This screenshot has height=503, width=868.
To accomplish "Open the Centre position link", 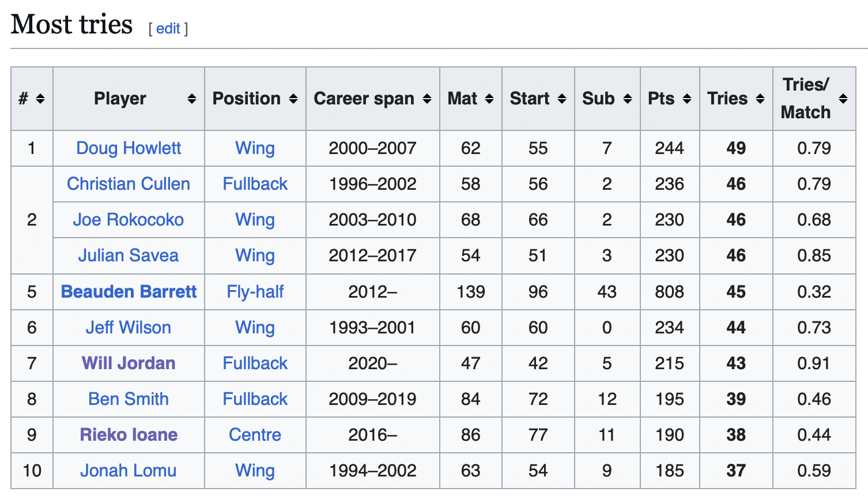I will [255, 435].
